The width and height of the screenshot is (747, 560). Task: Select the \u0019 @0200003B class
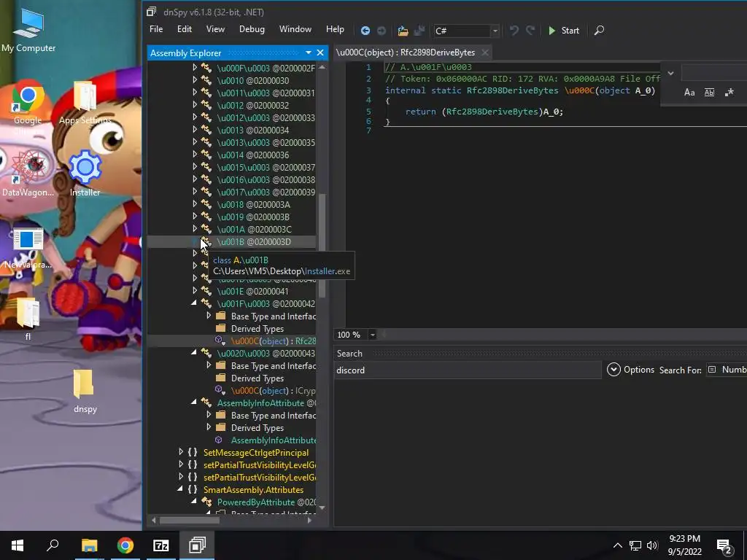[x=253, y=217]
